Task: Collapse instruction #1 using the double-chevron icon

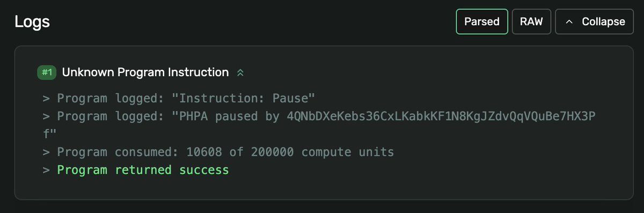Action: coord(240,72)
